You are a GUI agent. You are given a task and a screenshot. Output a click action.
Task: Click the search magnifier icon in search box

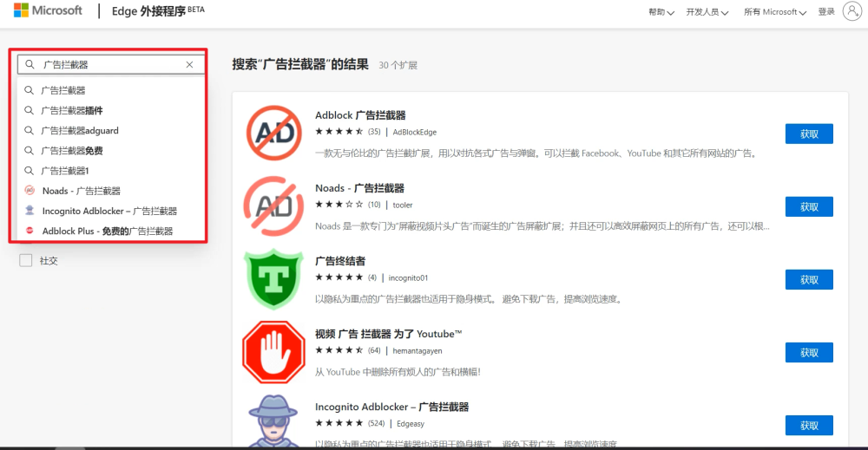click(x=30, y=65)
